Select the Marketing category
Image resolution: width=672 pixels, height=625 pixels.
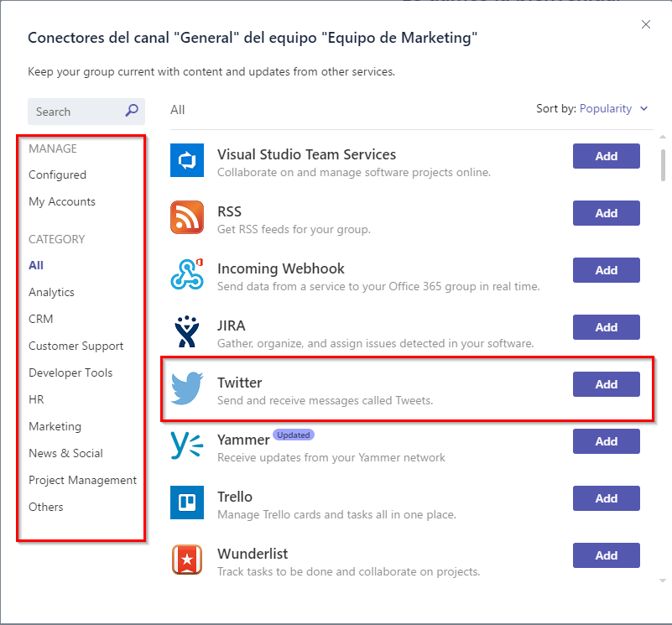click(55, 426)
